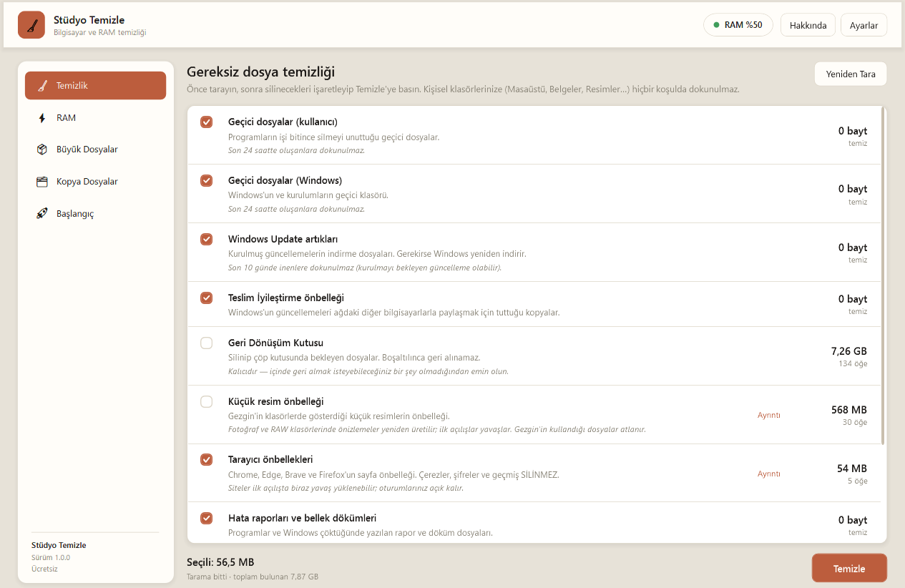Click the 134 öğe item count
The width and height of the screenshot is (905, 588).
pos(853,363)
